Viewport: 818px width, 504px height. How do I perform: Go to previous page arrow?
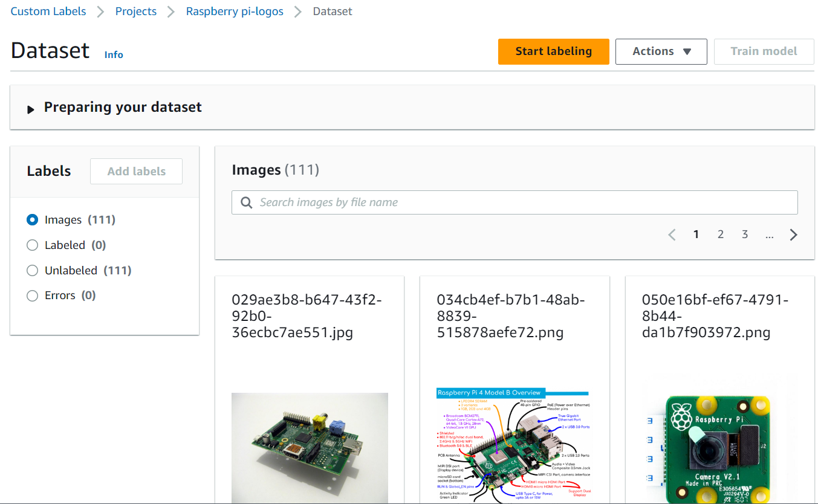pos(672,234)
